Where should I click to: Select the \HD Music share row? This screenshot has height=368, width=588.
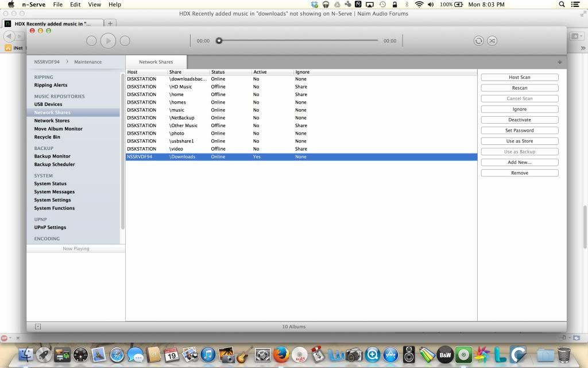(x=301, y=87)
